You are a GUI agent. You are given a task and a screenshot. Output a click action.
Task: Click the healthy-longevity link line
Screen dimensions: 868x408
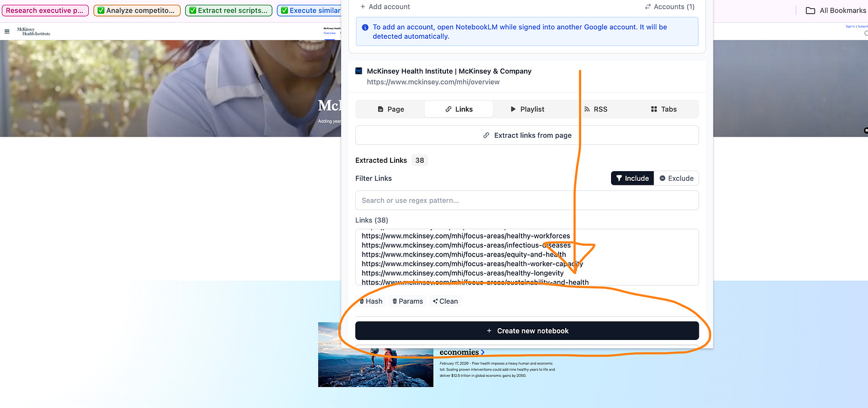463,273
